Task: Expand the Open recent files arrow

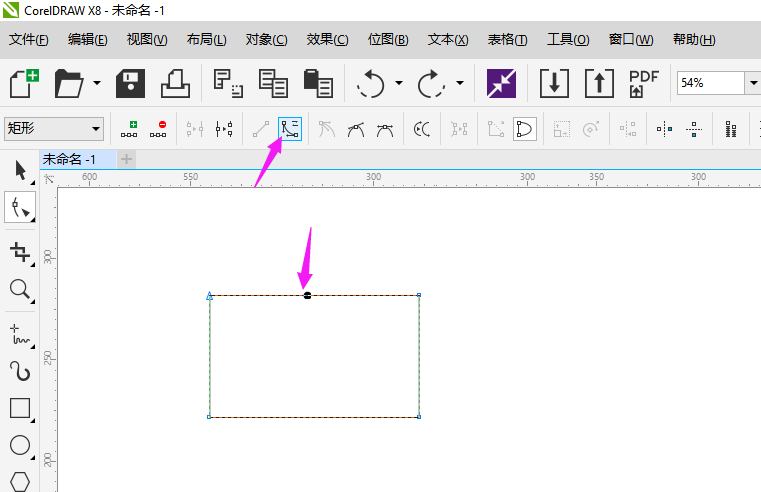Action: coord(97,83)
